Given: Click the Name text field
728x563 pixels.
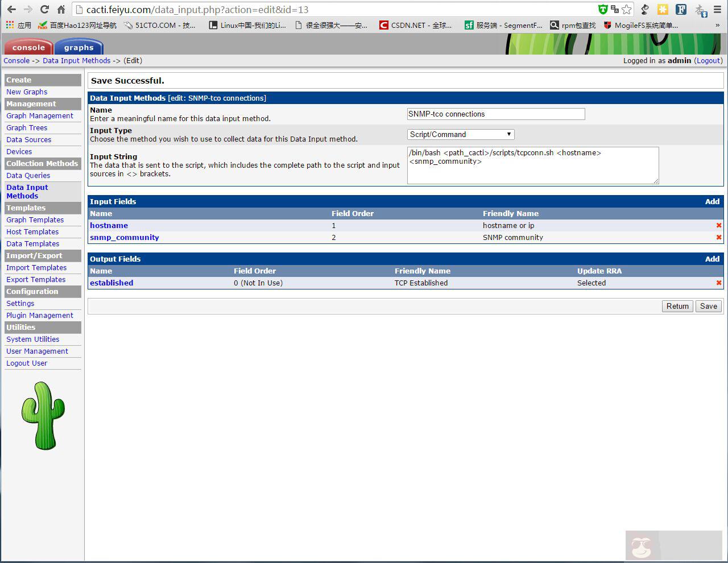Looking at the screenshot, I should click(x=495, y=114).
